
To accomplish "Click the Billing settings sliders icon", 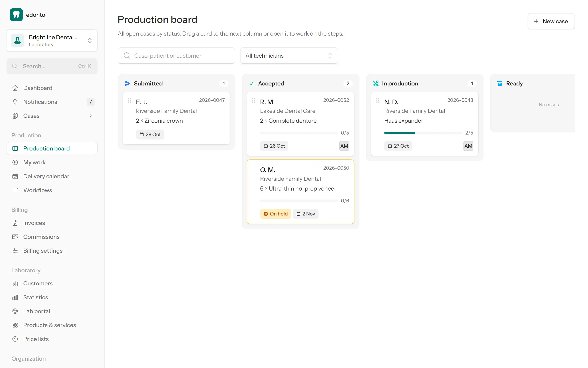I will pos(15,251).
